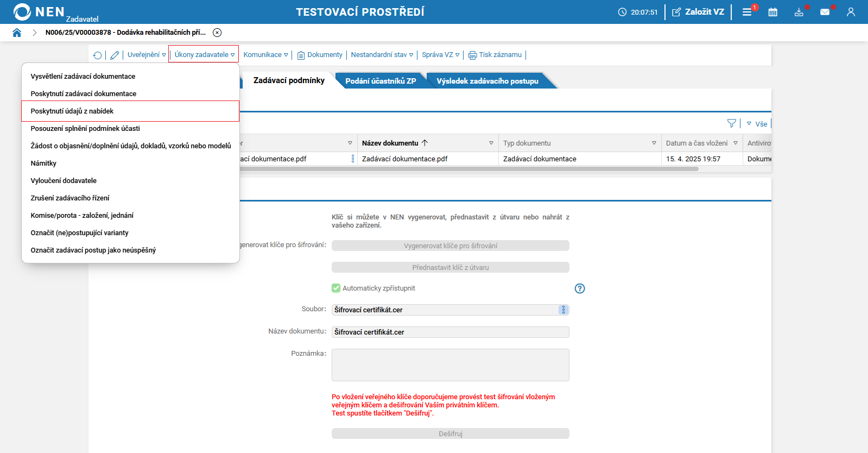Switch to Podání účastníků ZP tab
The image size is (868, 453).
pos(381,81)
